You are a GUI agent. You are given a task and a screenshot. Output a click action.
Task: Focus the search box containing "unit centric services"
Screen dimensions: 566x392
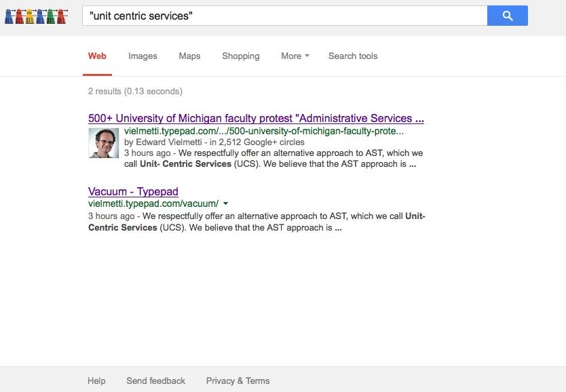click(x=285, y=16)
